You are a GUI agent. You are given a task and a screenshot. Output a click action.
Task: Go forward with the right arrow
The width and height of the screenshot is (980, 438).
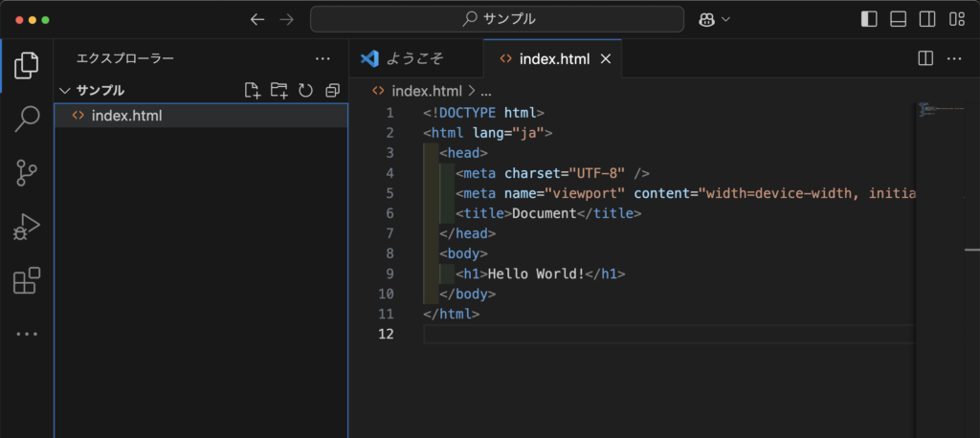[286, 19]
